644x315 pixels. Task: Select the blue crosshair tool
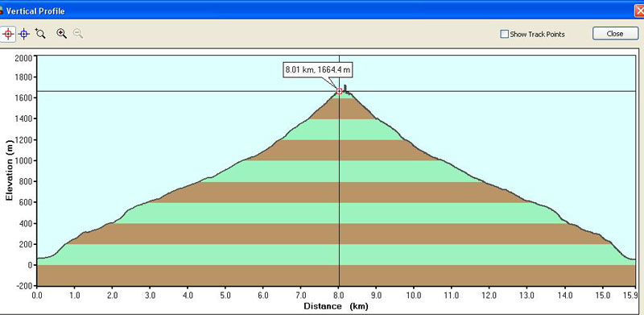(24, 34)
